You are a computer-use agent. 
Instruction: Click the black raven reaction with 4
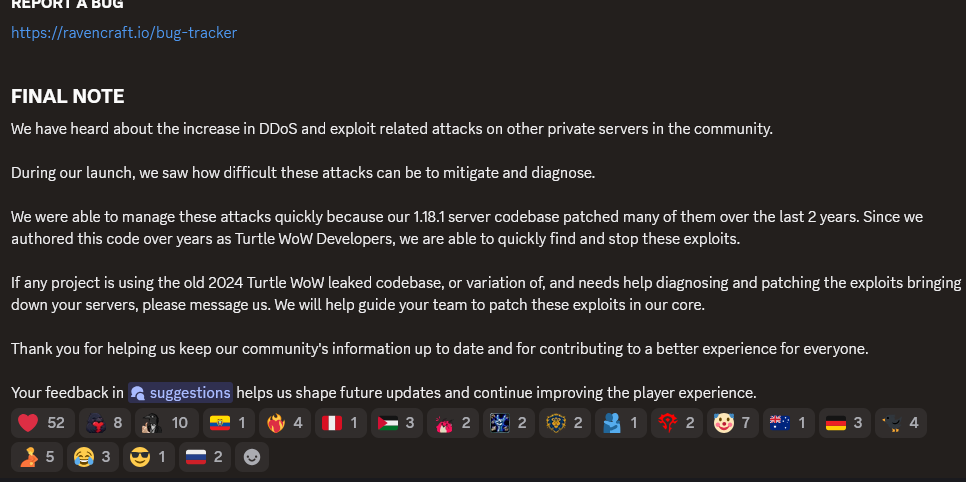coord(901,423)
